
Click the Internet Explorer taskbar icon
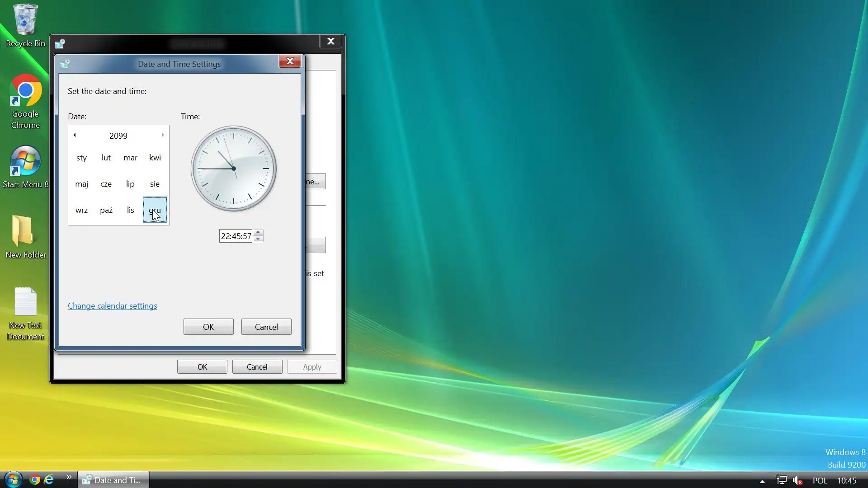49,480
